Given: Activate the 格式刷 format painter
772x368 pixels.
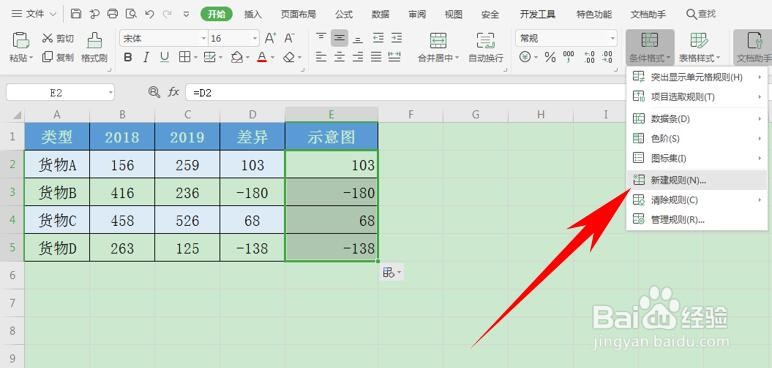Looking at the screenshot, I should [94, 47].
